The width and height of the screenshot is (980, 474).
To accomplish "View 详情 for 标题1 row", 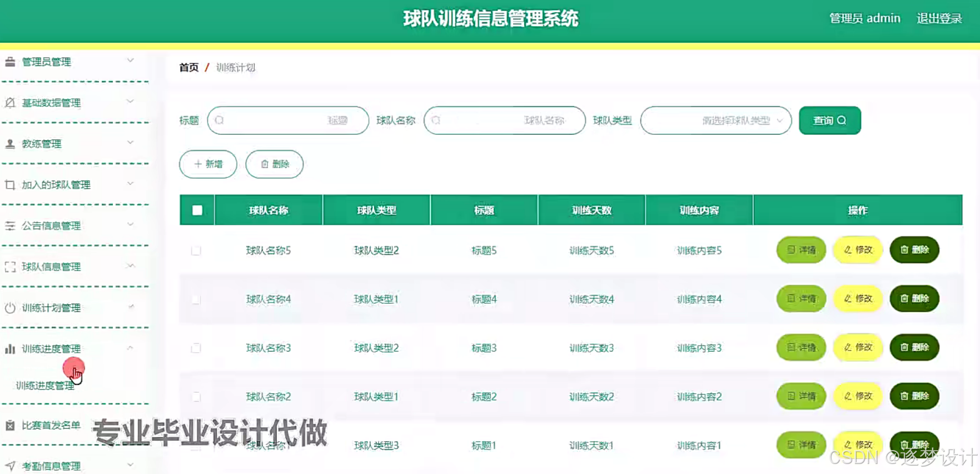I will coord(801,445).
